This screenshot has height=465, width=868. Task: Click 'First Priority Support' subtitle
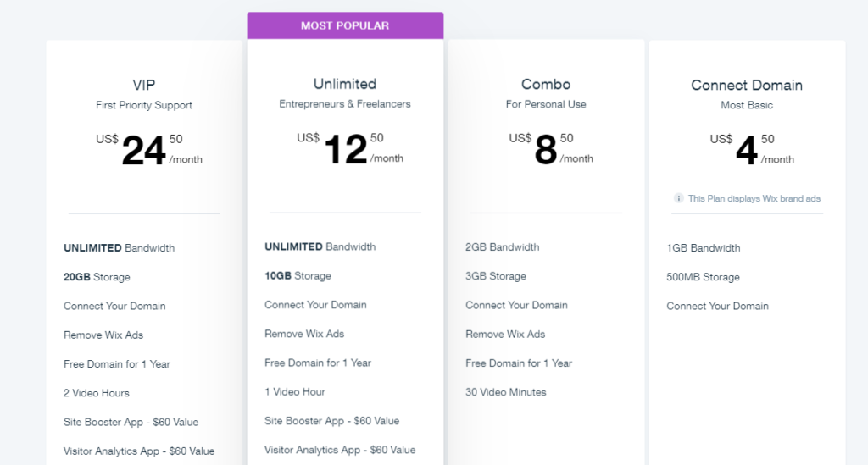click(144, 106)
